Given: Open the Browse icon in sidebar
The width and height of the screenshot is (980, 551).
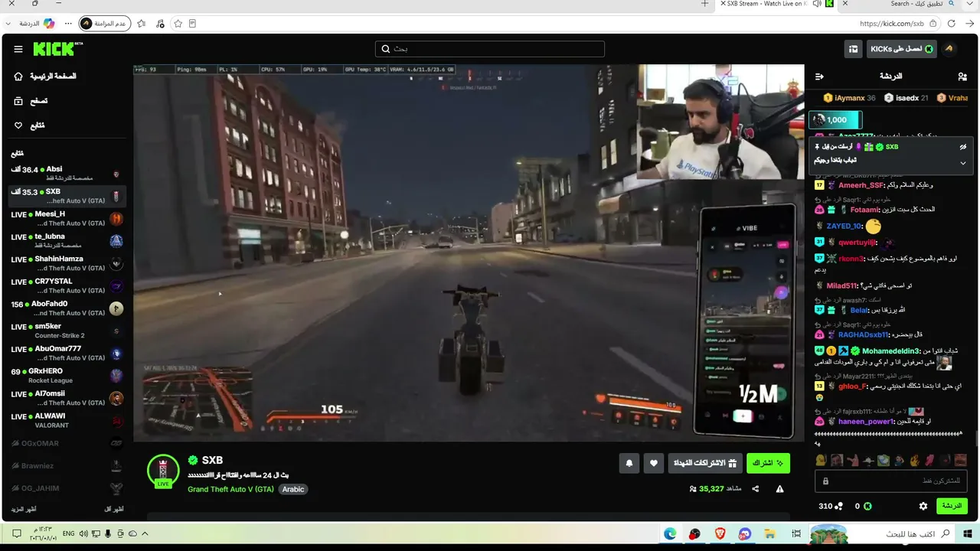Looking at the screenshot, I should (18, 101).
